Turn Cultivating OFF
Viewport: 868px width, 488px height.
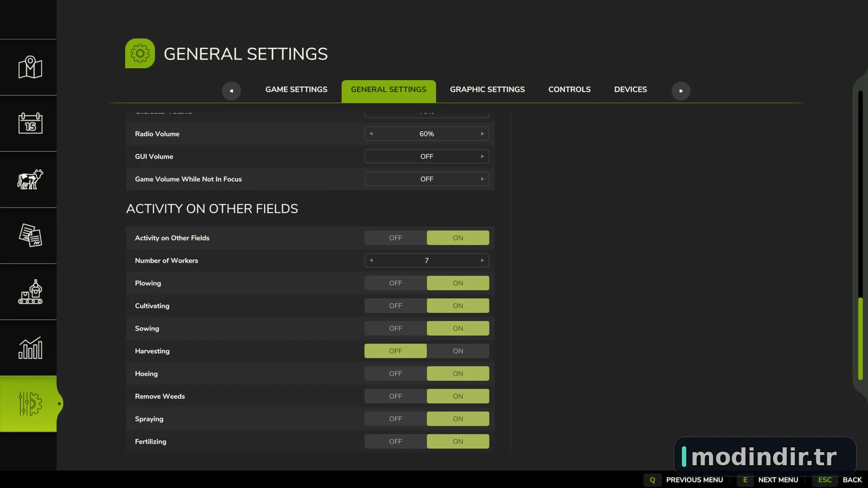(x=395, y=306)
